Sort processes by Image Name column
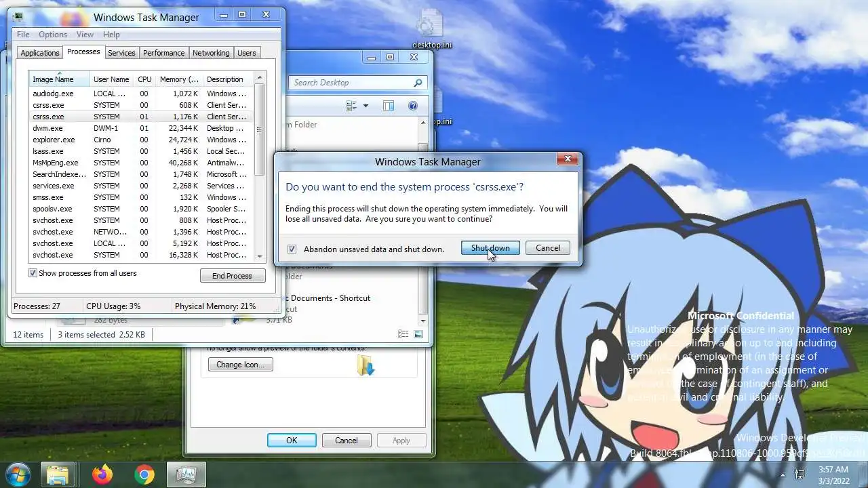868x488 pixels. coord(59,79)
